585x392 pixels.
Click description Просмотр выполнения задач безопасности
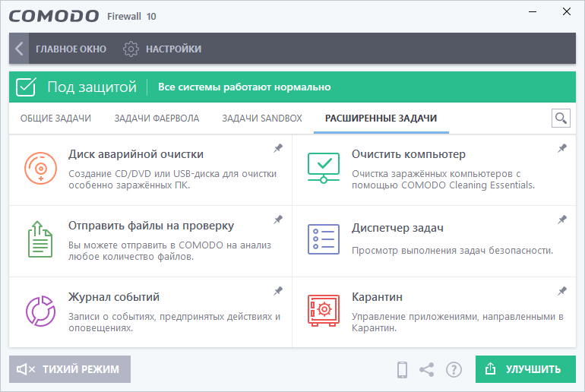(x=452, y=250)
